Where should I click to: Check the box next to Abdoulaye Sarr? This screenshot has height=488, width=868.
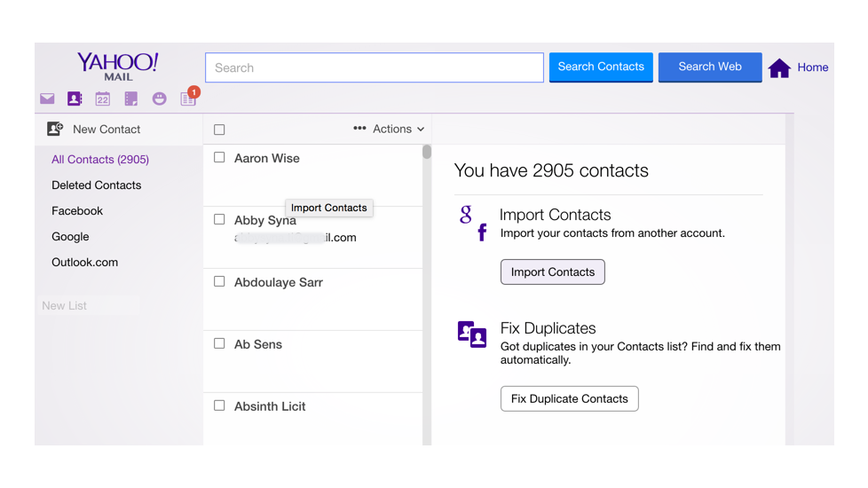[219, 281]
